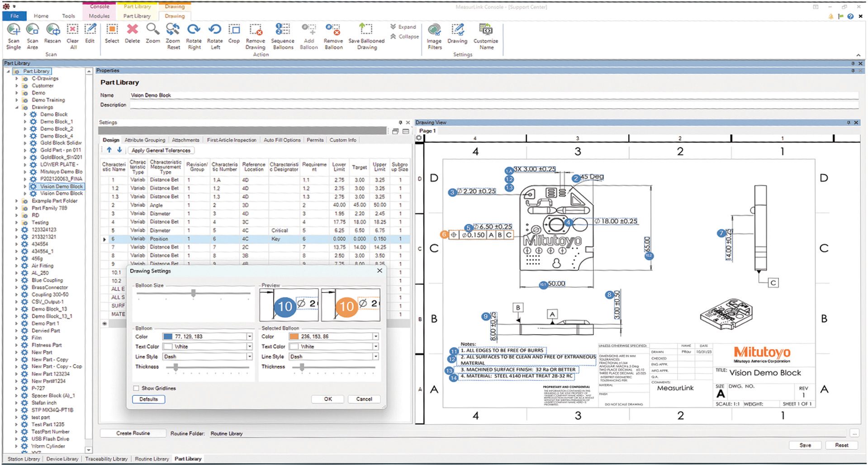Click Cancel in Drawing Settings
This screenshot has height=465, width=868.
coord(364,399)
